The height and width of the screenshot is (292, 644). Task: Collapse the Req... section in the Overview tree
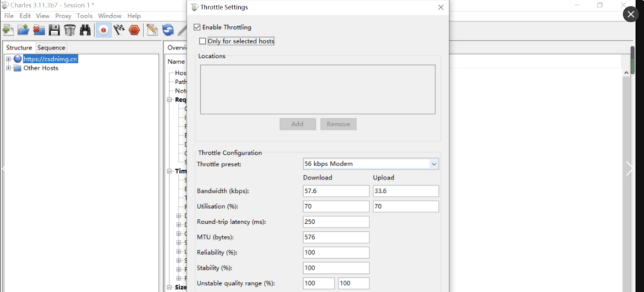tap(170, 99)
